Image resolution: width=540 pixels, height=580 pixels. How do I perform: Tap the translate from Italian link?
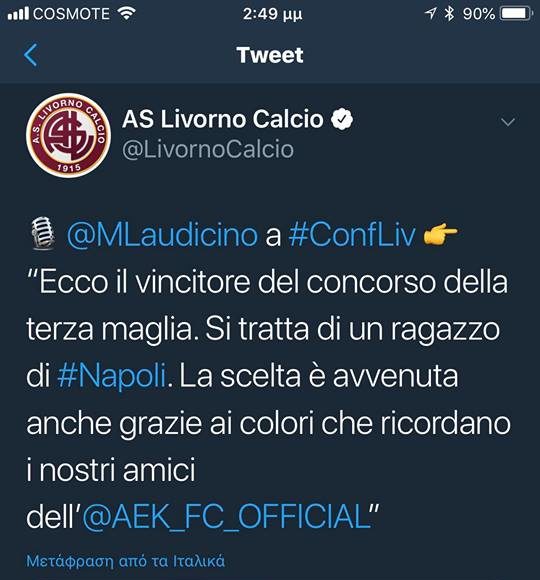coord(125,561)
